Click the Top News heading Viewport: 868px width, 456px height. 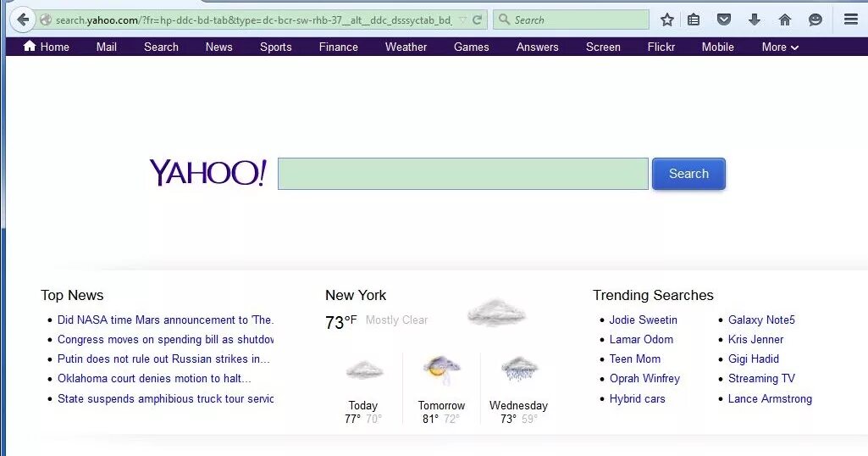pos(72,295)
